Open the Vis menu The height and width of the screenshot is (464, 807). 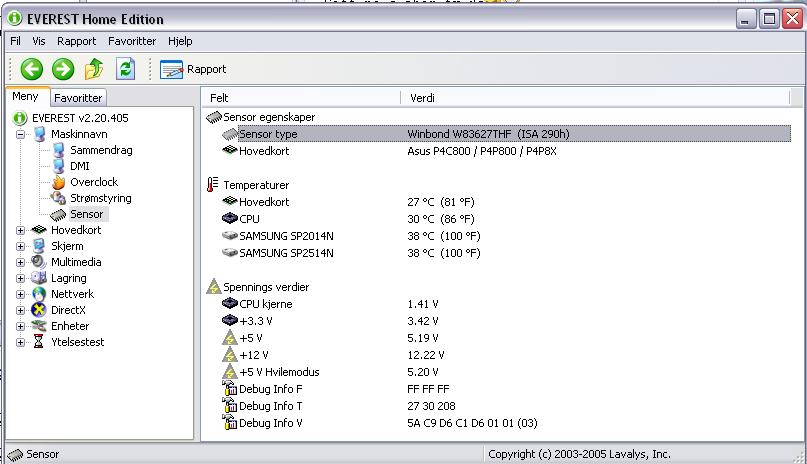click(39, 41)
